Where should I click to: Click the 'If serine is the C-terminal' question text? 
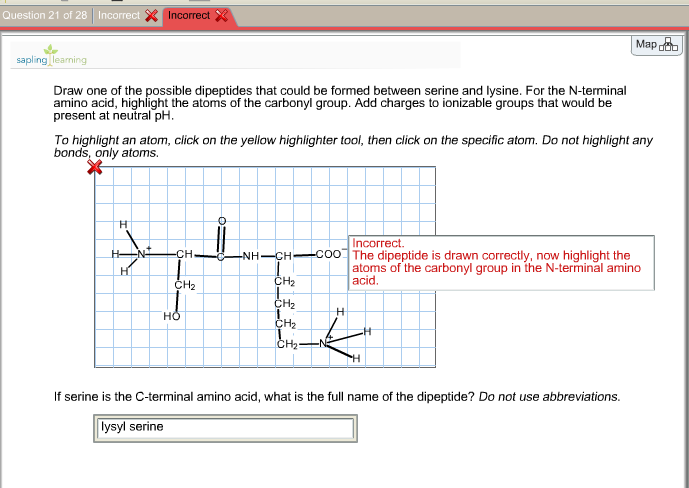click(337, 397)
